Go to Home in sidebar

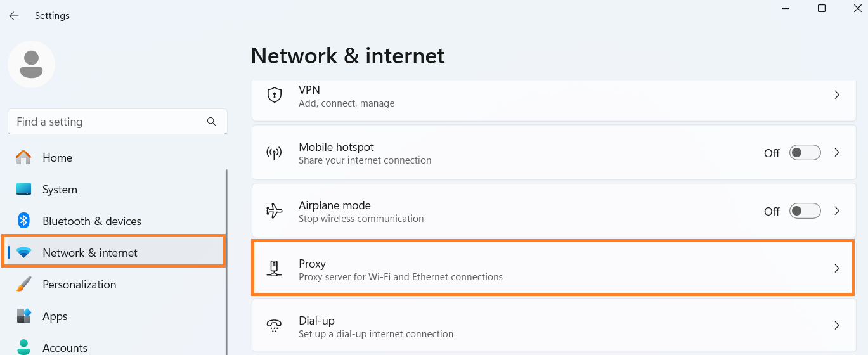(x=57, y=158)
